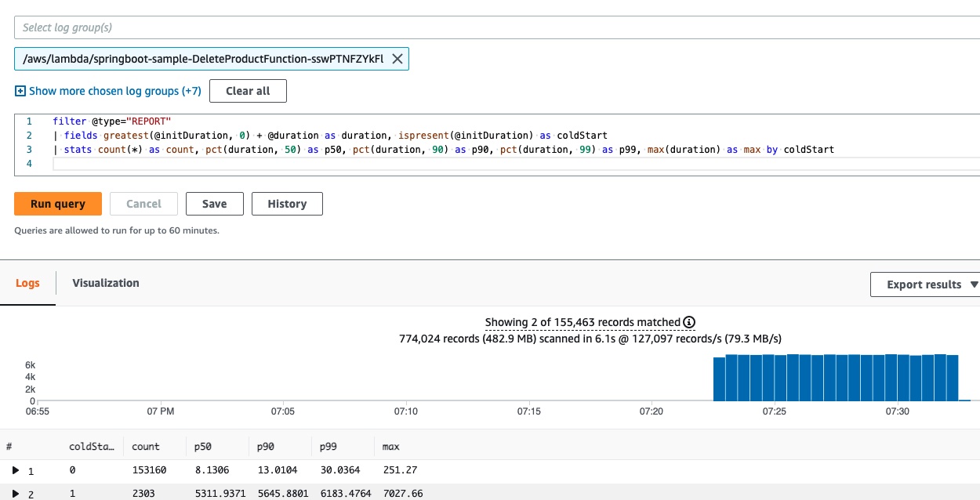980x500 pixels.
Task: Select p99 value 6183.4764
Action: [x=346, y=494]
